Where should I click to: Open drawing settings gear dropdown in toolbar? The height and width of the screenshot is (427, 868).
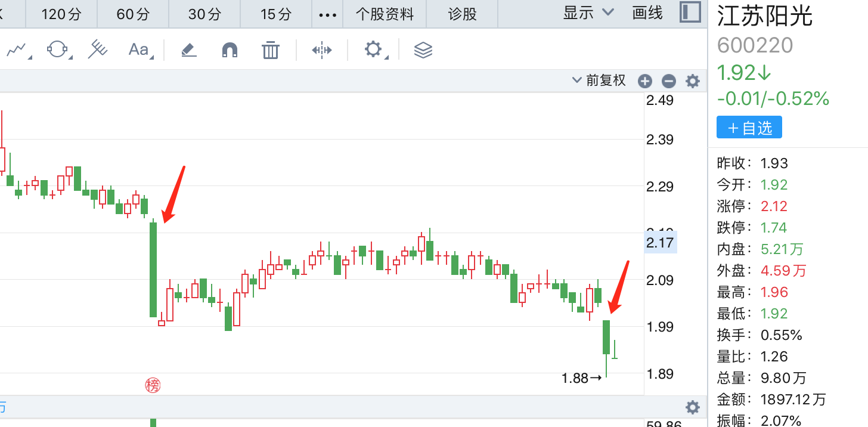(x=374, y=50)
